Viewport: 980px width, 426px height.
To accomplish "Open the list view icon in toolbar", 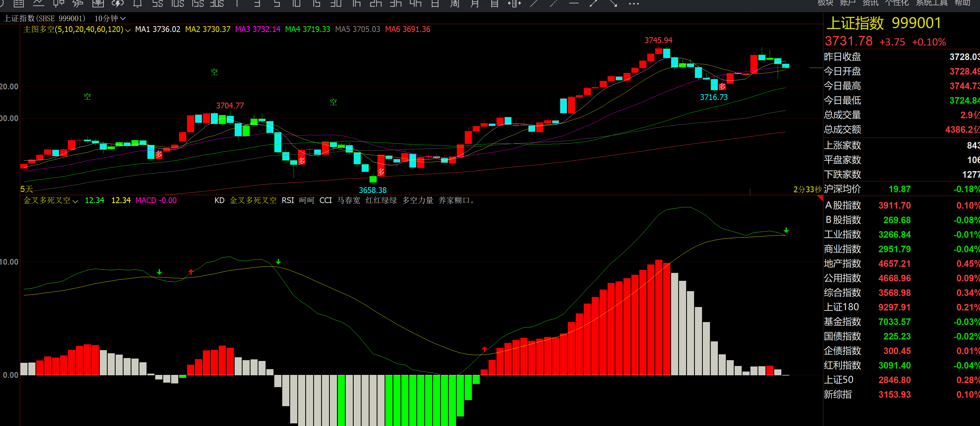I will coord(19,3).
